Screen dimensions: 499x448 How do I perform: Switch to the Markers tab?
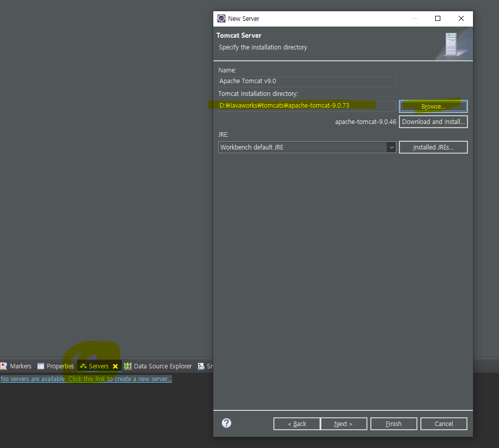[x=16, y=366]
